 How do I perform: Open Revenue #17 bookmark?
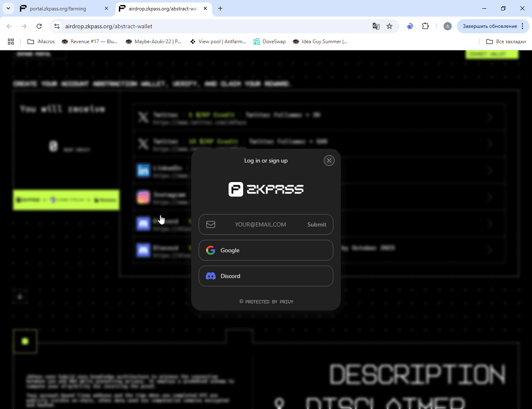click(x=89, y=42)
